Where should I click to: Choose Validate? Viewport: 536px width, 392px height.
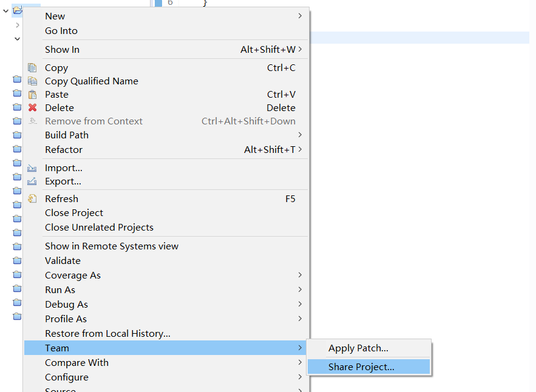coord(166,261)
